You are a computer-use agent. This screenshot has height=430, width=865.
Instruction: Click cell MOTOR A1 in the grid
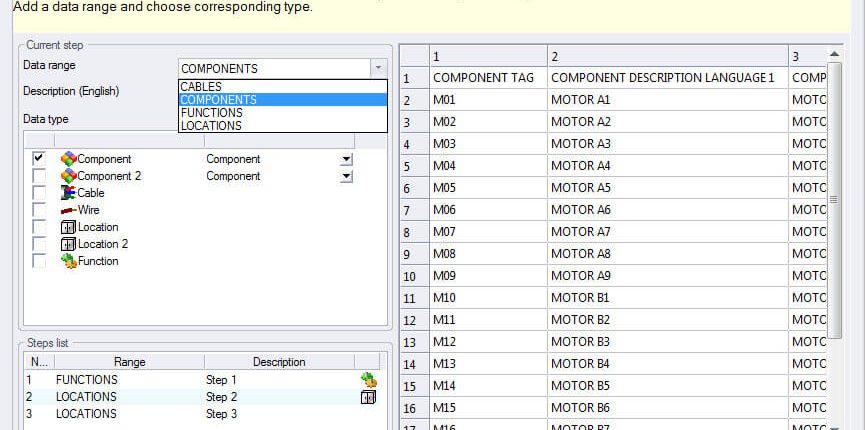pyautogui.click(x=668, y=100)
